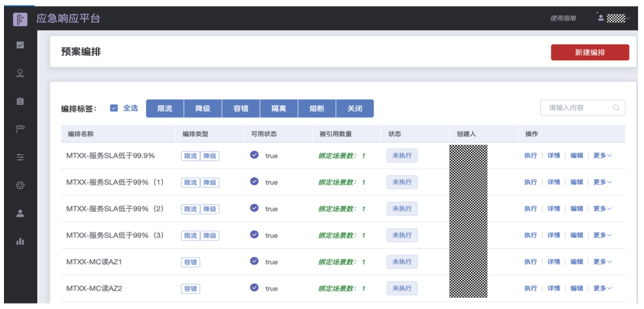
Task: Click 编辑 for MTXX-服务SLA低于99%(3)
Action: [577, 235]
